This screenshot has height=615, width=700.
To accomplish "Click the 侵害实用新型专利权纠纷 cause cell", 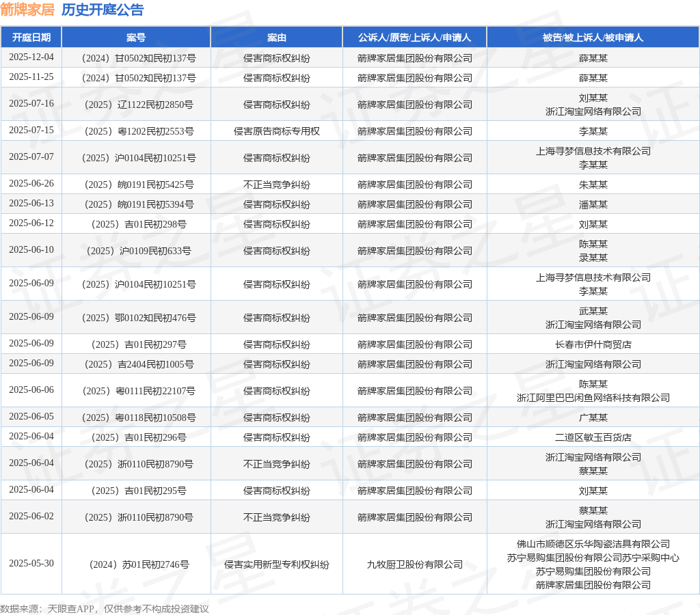I will pyautogui.click(x=277, y=565).
